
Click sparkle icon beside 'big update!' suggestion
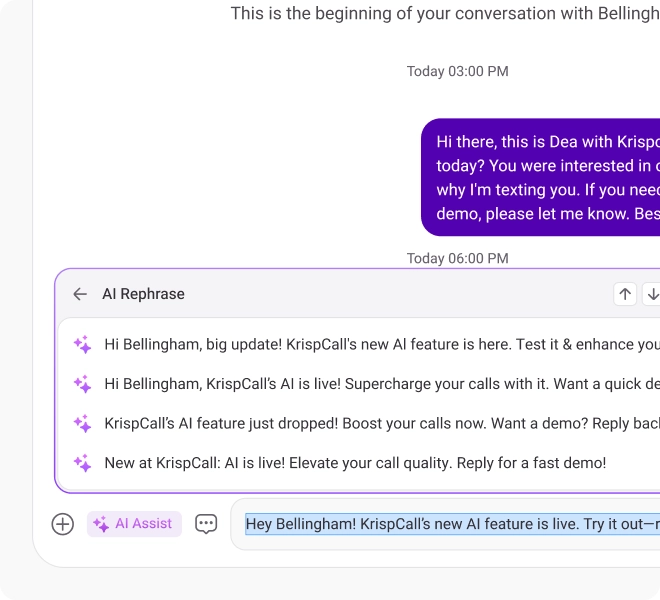coord(82,344)
